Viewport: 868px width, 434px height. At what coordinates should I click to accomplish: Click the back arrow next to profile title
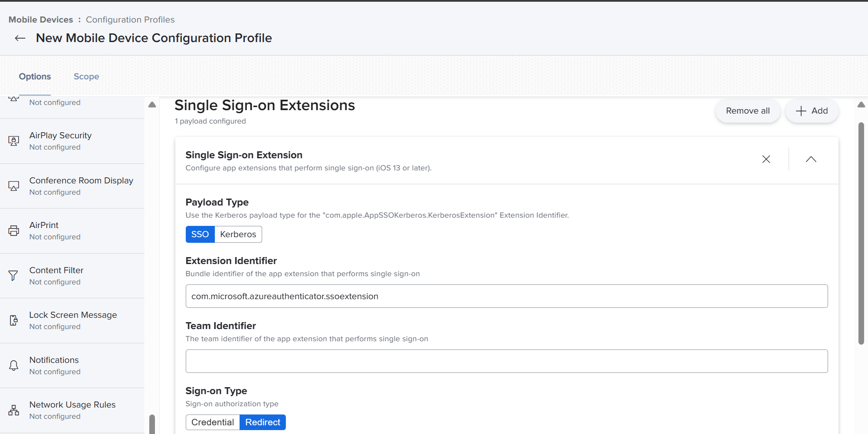20,38
